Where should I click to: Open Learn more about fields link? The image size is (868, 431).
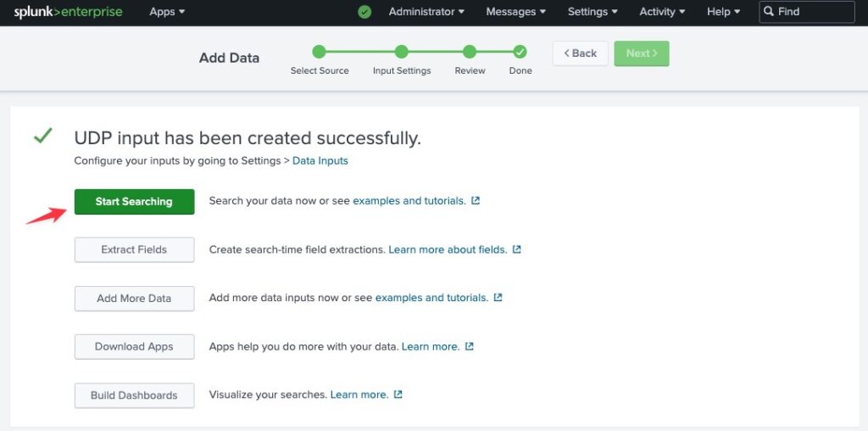(x=448, y=249)
